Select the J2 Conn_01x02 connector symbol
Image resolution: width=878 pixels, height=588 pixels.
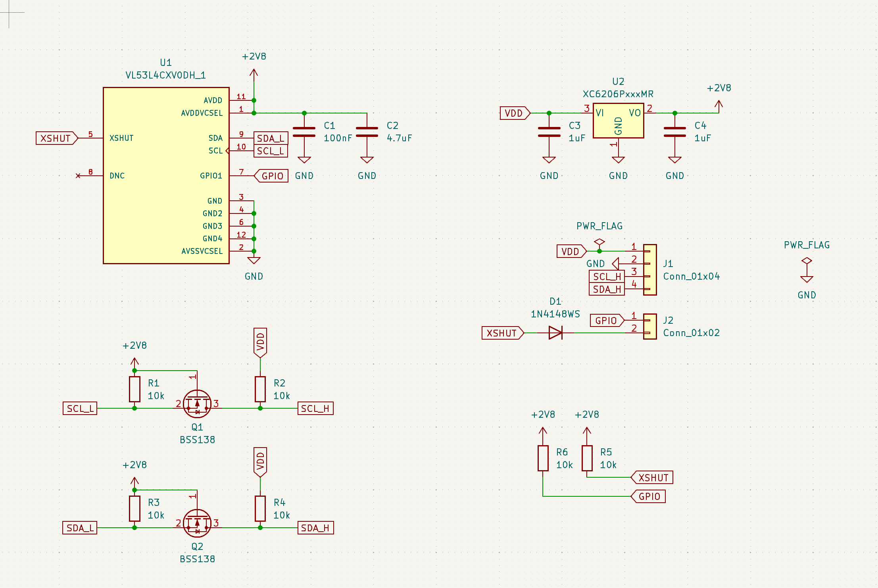coord(649,327)
